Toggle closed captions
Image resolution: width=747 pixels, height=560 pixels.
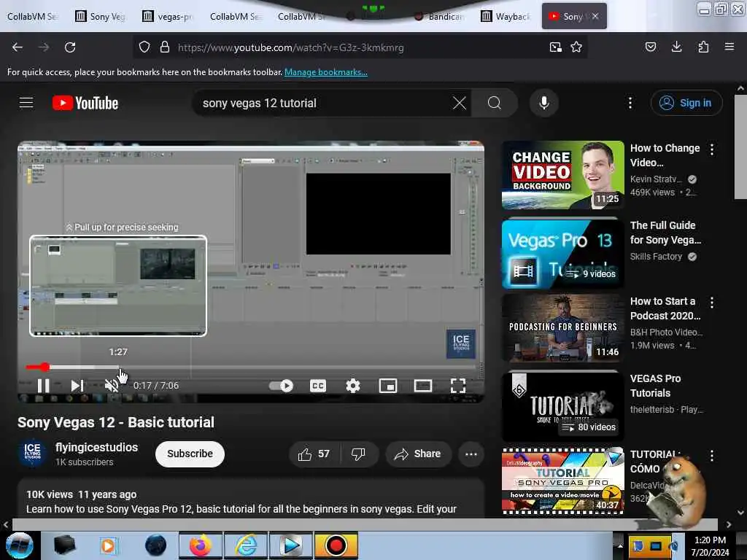tap(318, 386)
